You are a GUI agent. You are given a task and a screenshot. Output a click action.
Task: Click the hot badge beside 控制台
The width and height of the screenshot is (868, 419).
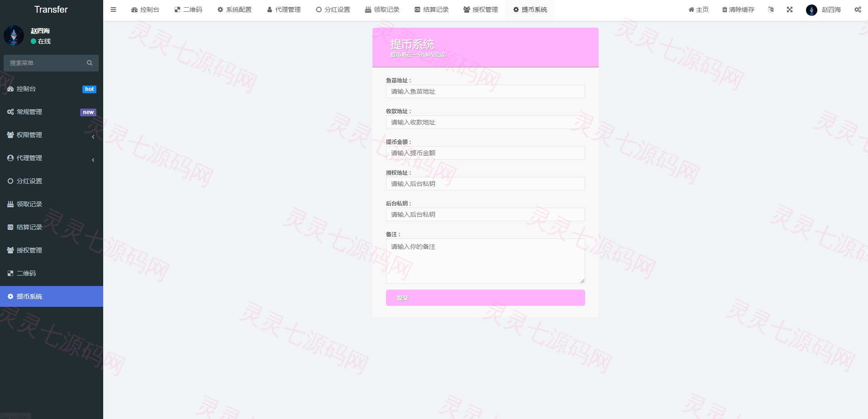pos(90,89)
